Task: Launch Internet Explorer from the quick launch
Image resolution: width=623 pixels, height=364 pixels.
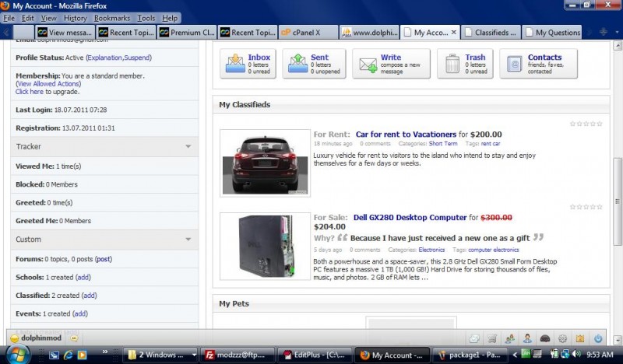Action: (x=69, y=355)
